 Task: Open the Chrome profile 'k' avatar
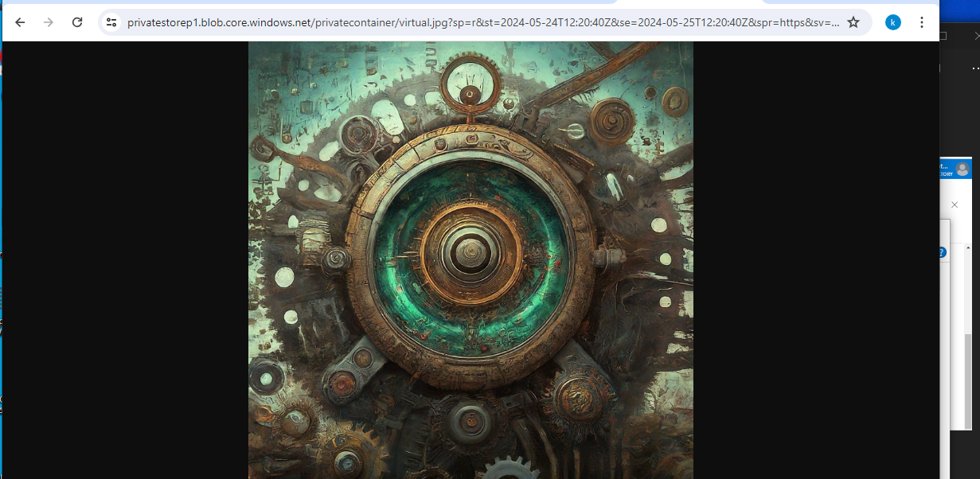893,22
